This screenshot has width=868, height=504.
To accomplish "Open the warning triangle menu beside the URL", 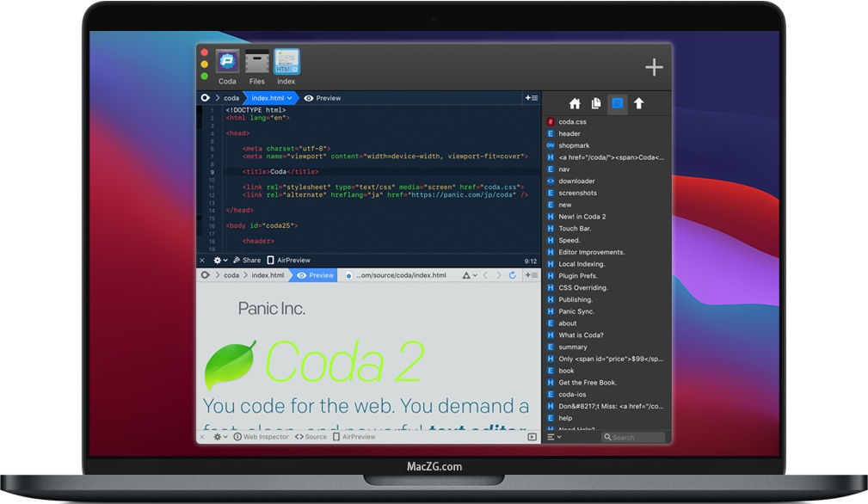I will (466, 275).
